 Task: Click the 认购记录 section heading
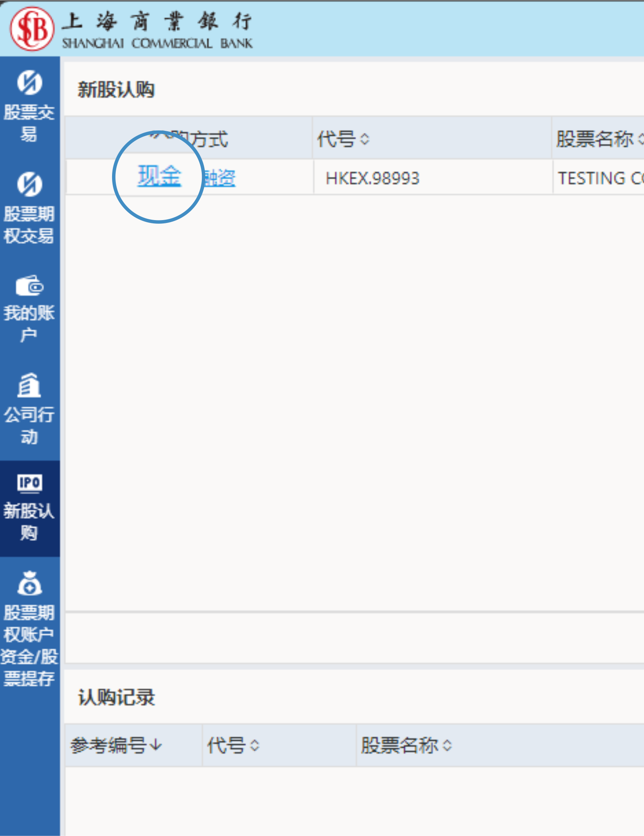116,697
